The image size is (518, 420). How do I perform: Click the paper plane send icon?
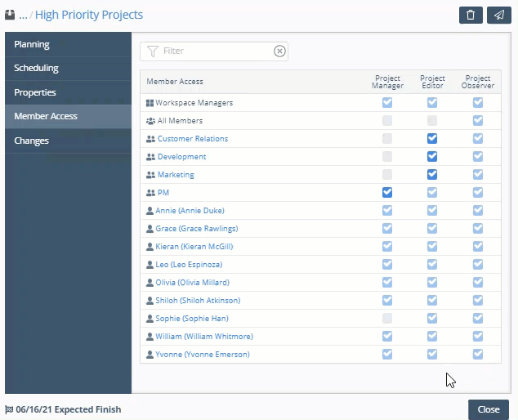click(498, 15)
